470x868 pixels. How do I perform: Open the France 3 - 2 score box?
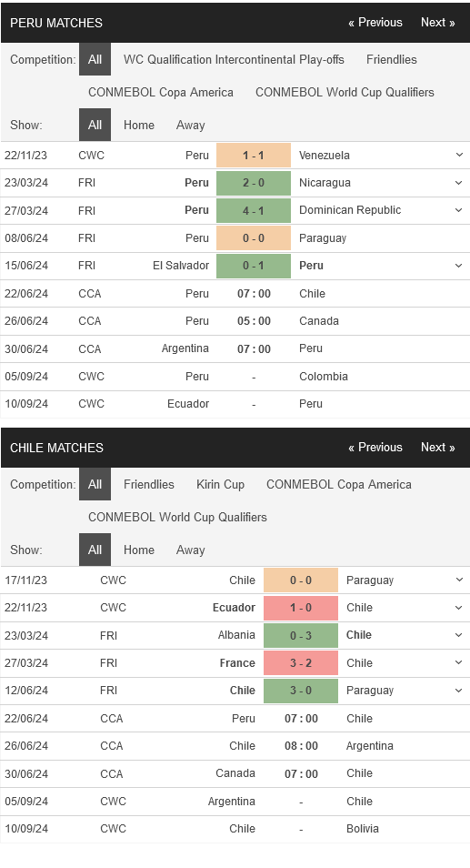point(301,662)
